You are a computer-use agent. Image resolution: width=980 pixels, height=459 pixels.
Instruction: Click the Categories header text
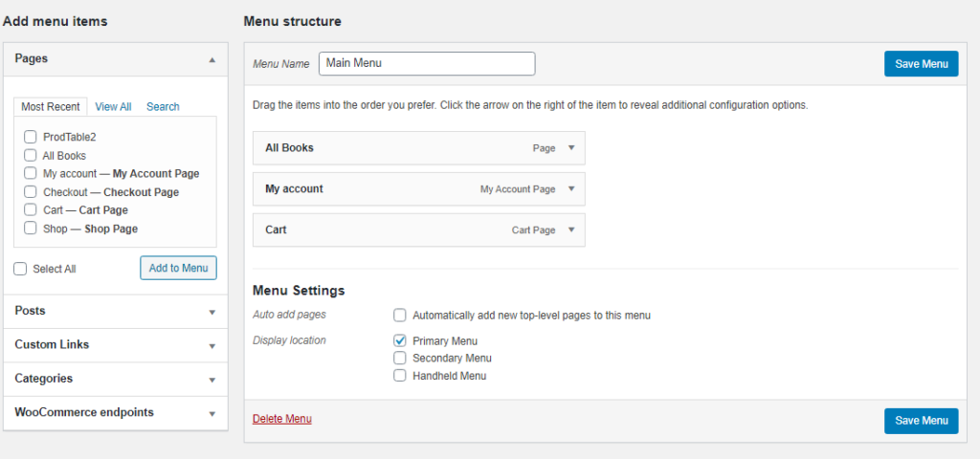(44, 378)
